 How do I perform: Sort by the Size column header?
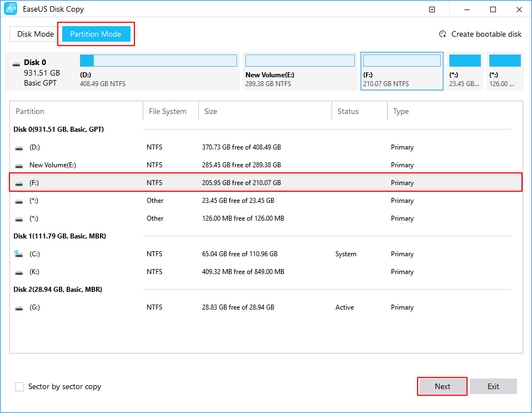pos(211,111)
